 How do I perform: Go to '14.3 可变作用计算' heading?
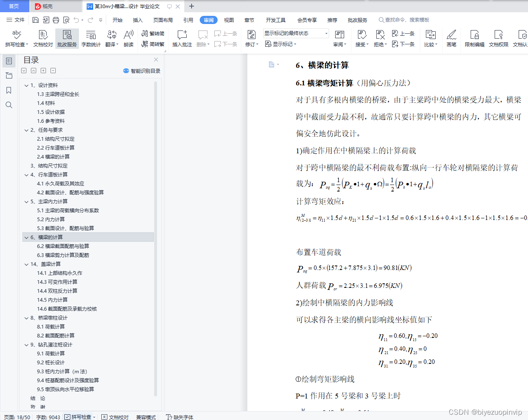point(57,282)
